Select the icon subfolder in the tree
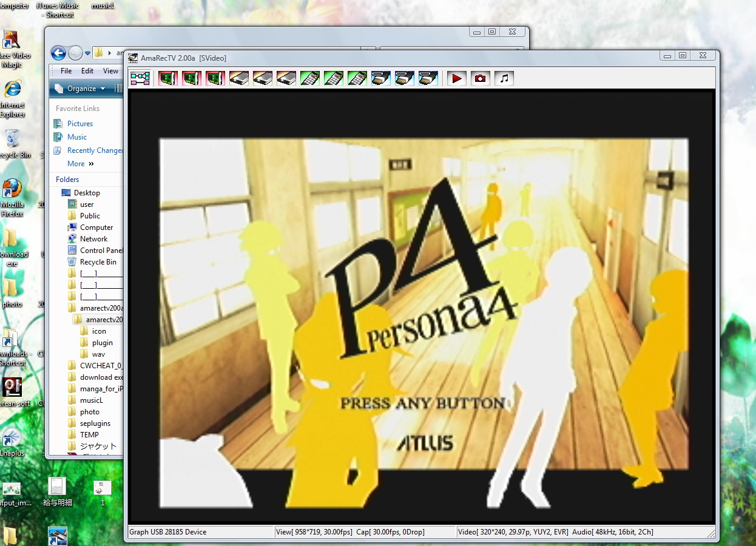This screenshot has height=546, width=756. (x=99, y=331)
